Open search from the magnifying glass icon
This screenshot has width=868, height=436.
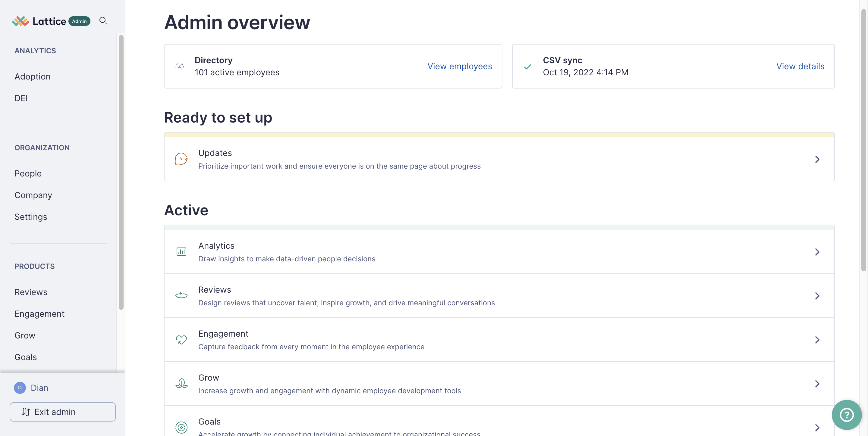[103, 20]
